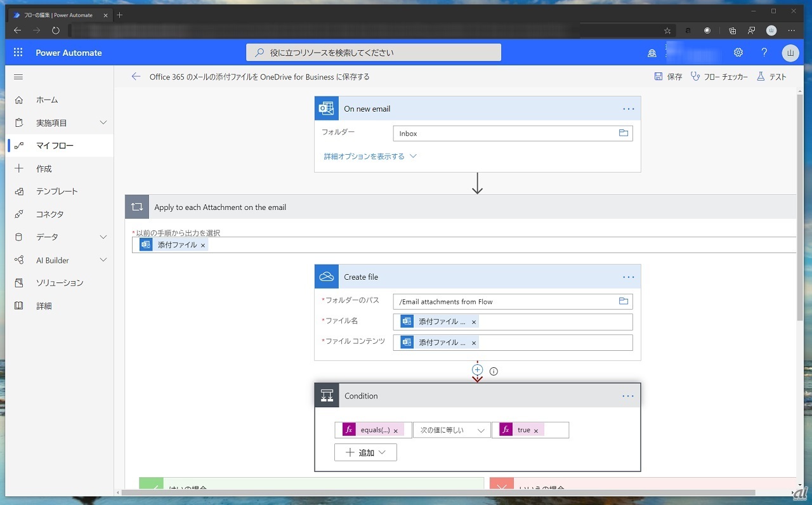Click the Power Automate brand link

(69, 53)
